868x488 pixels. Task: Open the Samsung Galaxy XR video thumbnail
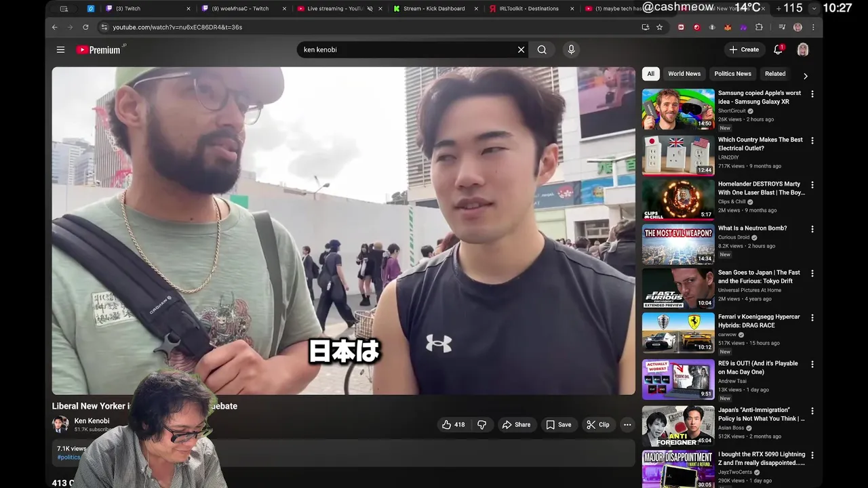point(678,108)
